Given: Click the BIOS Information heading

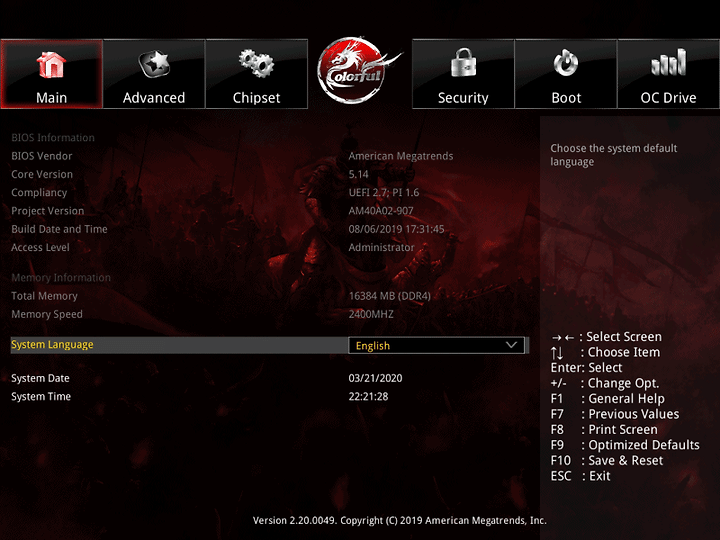Looking at the screenshot, I should coord(53,138).
